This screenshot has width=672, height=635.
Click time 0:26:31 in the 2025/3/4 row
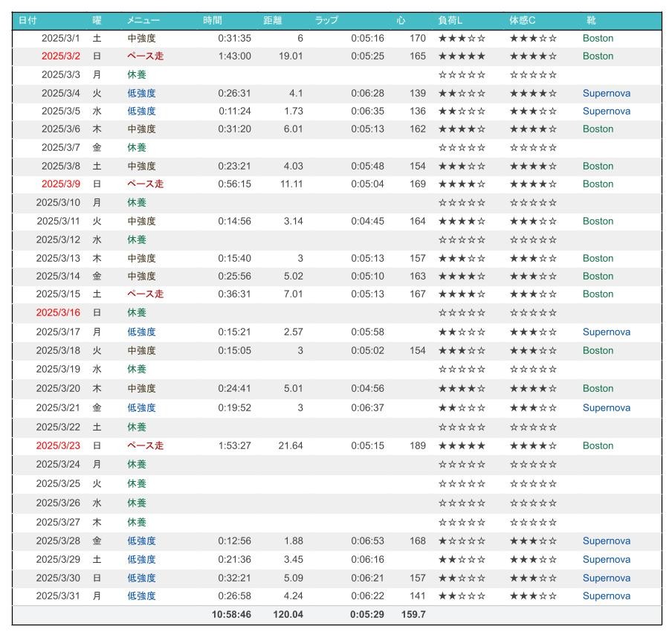point(234,93)
